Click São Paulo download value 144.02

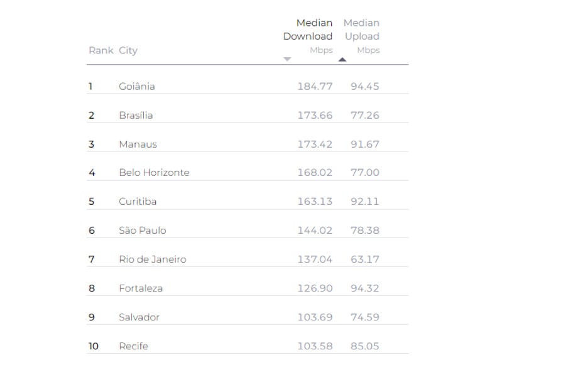point(315,231)
